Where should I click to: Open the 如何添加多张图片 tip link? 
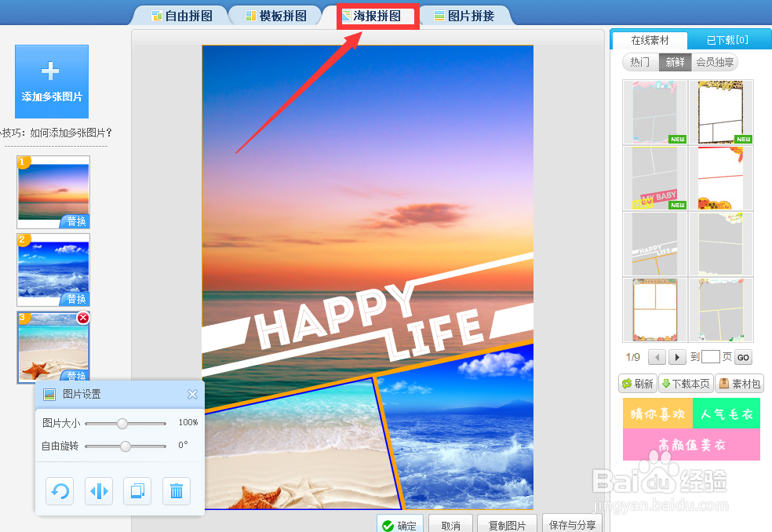click(71, 133)
